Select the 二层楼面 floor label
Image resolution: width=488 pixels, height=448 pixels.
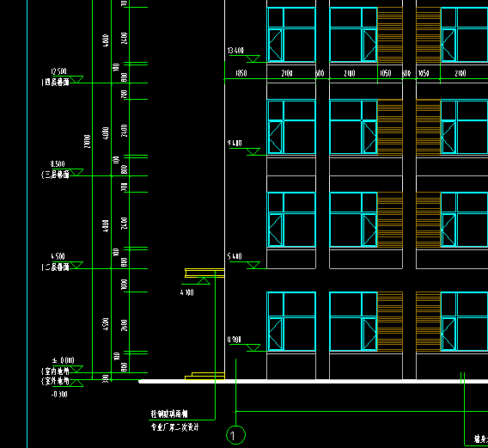coord(55,267)
